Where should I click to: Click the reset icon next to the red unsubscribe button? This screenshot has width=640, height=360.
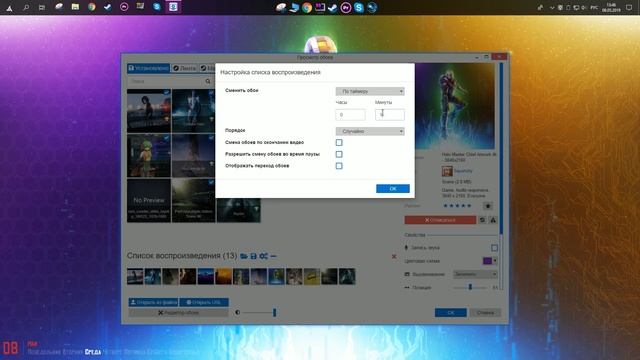(x=482, y=220)
